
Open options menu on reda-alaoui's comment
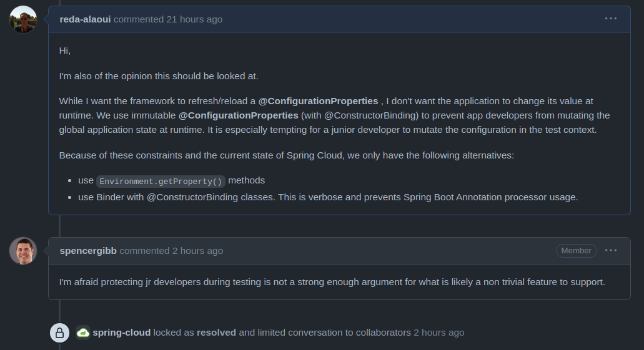point(611,19)
